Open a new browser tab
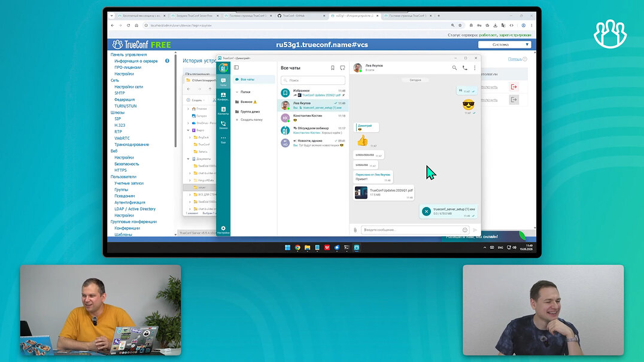The height and width of the screenshot is (362, 644). click(439, 16)
